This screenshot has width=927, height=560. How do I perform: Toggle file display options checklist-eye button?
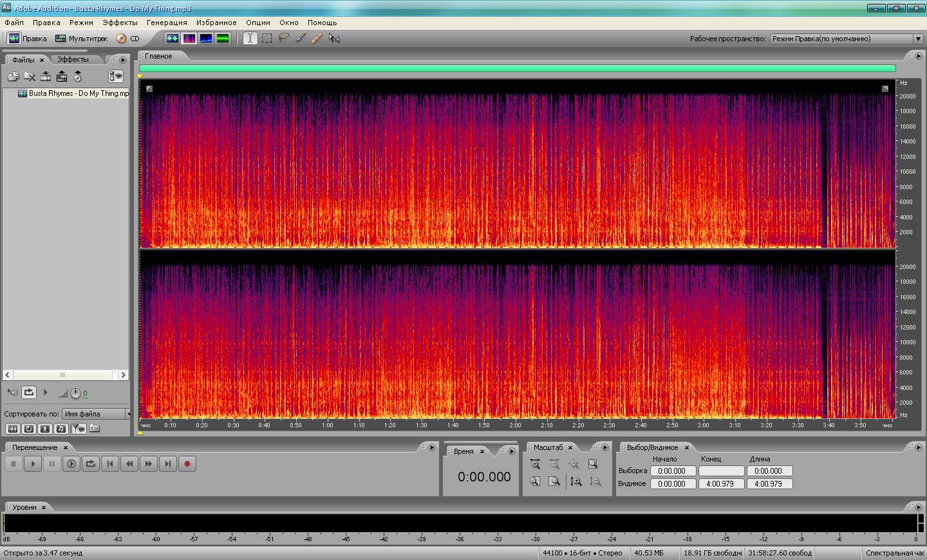click(x=116, y=77)
